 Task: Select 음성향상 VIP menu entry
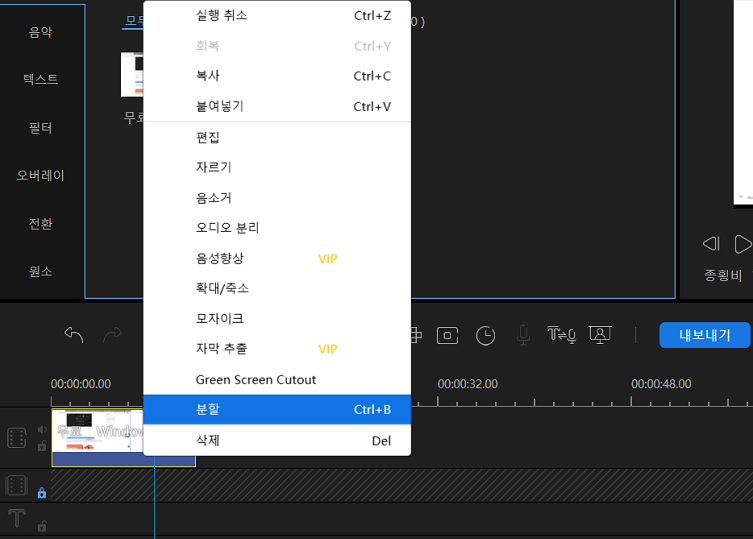277,258
